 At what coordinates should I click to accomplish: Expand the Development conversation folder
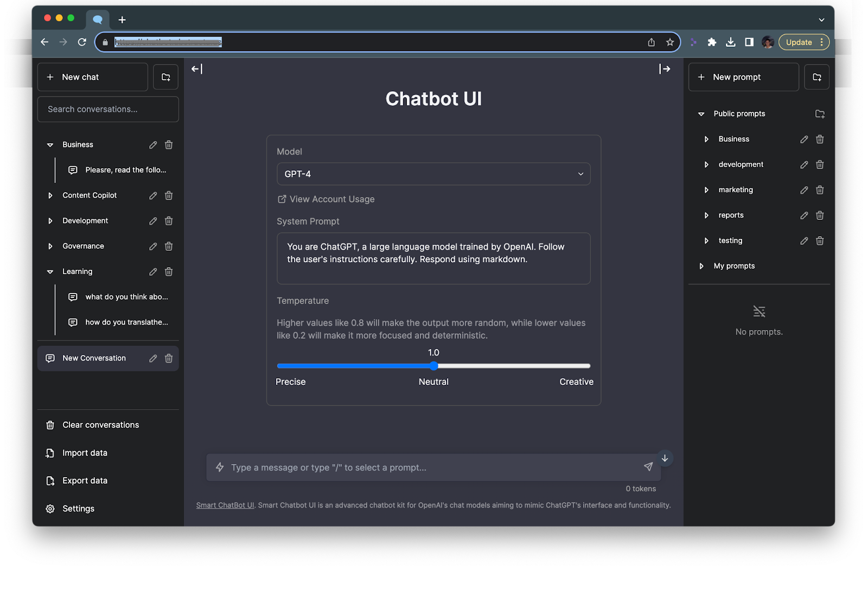click(50, 221)
